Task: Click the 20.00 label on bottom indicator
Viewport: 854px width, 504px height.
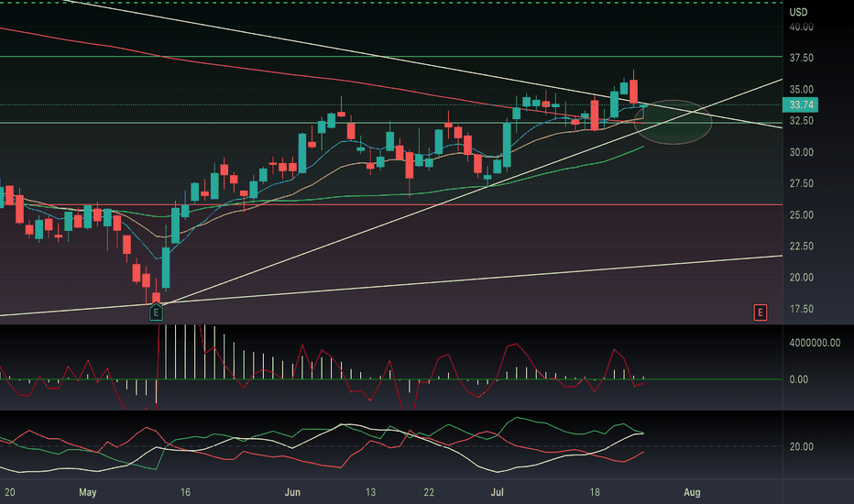Action: [x=801, y=446]
